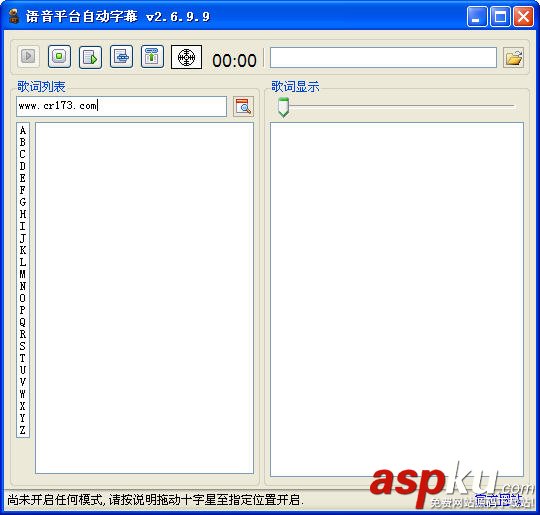Select letter O in the alphabet index

click(x=23, y=298)
